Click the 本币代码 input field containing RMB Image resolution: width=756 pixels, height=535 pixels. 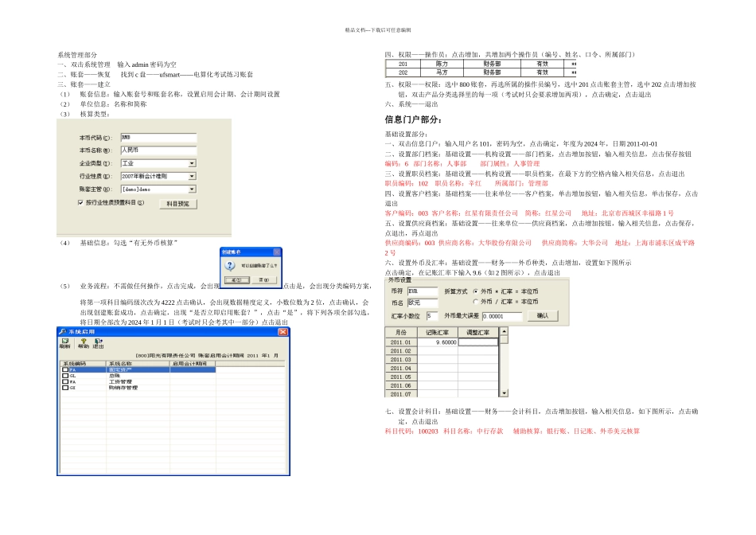coord(158,138)
